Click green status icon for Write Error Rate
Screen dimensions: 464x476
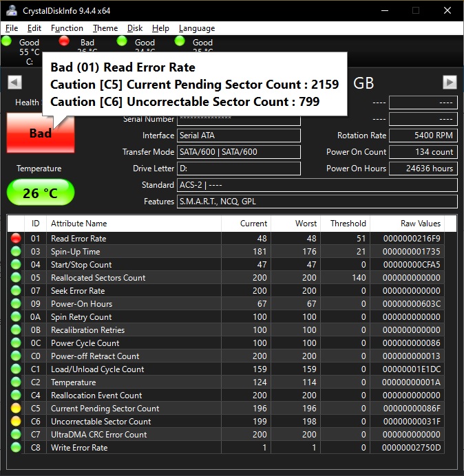tap(16, 447)
